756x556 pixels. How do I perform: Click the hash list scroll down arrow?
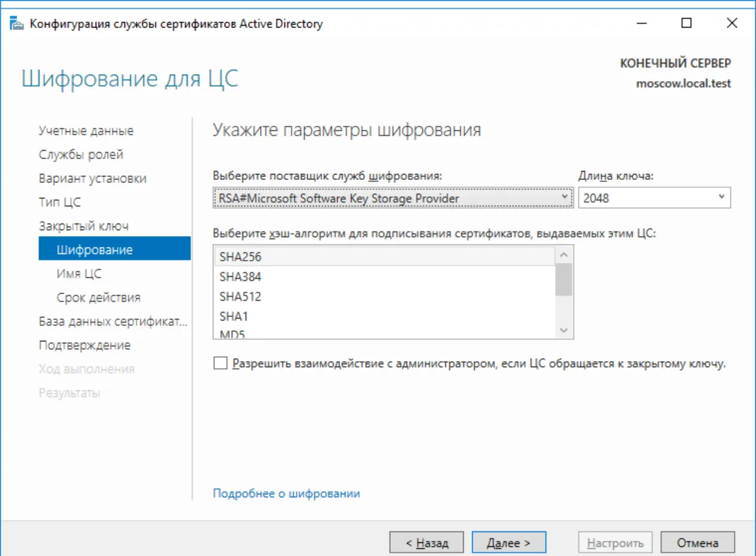coord(564,330)
